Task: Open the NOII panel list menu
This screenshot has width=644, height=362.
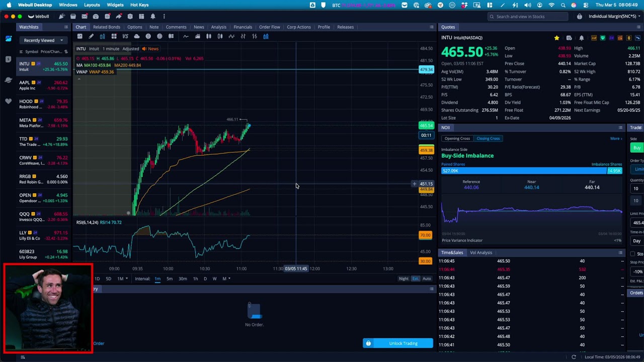Action: coord(620,128)
